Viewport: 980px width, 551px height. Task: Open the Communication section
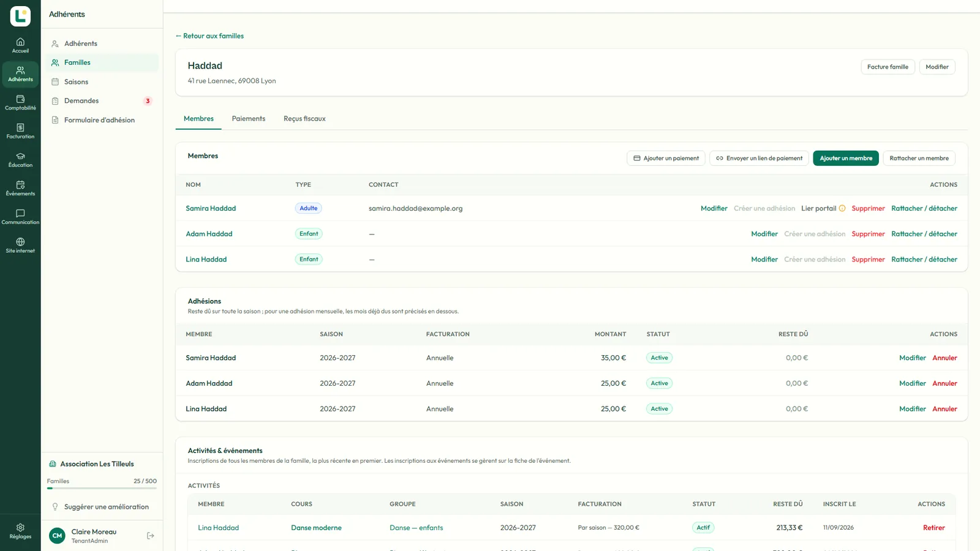coord(20,217)
